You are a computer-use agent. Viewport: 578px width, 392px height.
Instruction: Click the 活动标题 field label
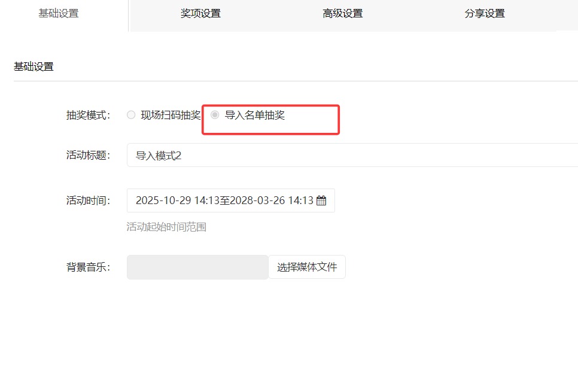(88, 156)
